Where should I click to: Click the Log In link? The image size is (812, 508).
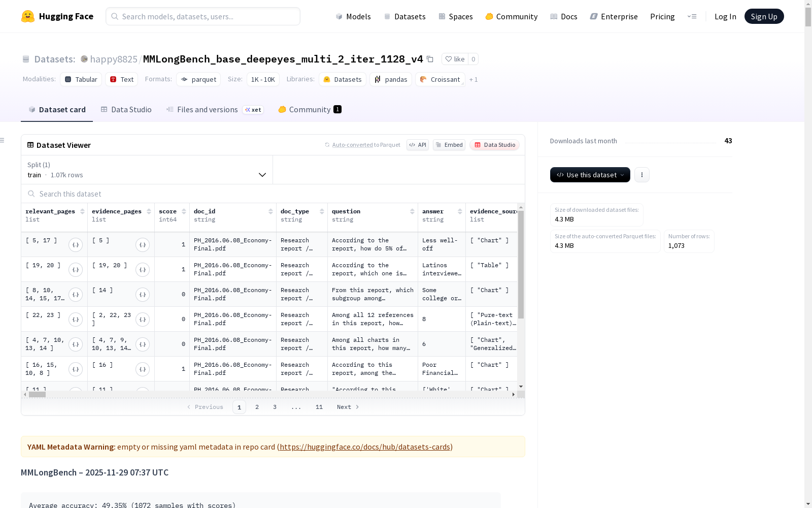pyautogui.click(x=725, y=16)
